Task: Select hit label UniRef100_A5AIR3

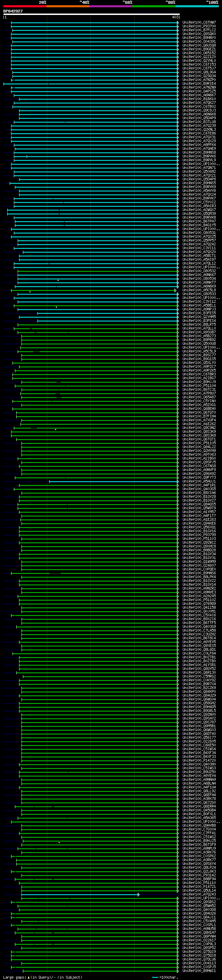Action: pyautogui.click(x=199, y=206)
